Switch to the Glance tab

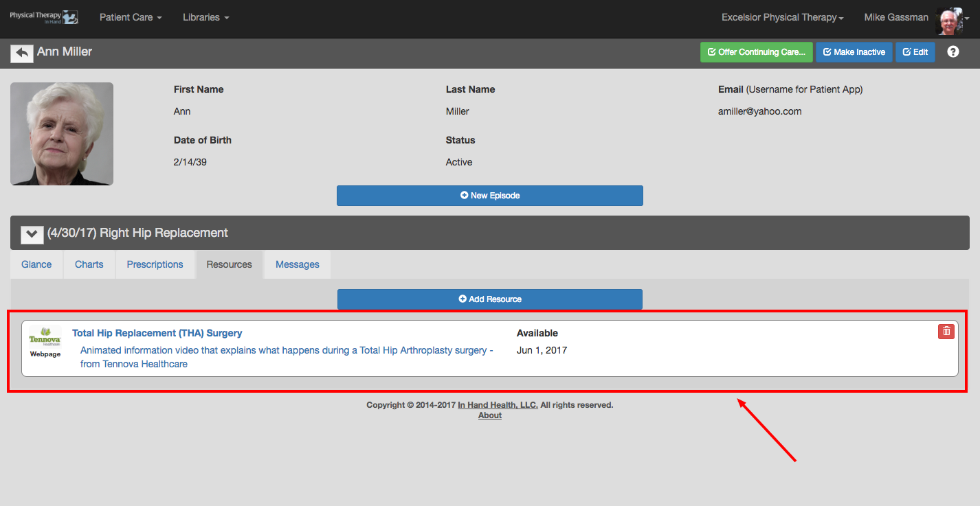36,264
